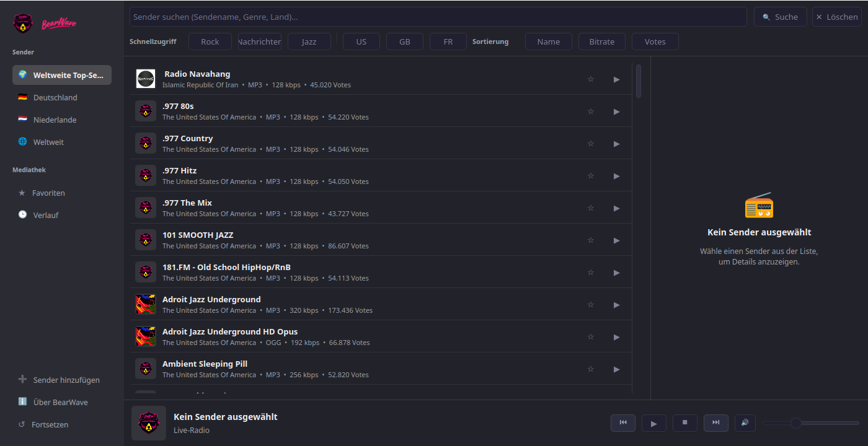This screenshot has height=446, width=868.
Task: Play the .977 Hitz station
Action: [616, 176]
